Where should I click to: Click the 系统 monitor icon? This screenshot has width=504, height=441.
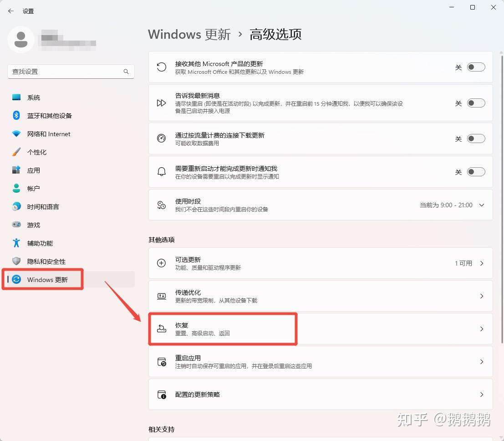[16, 97]
